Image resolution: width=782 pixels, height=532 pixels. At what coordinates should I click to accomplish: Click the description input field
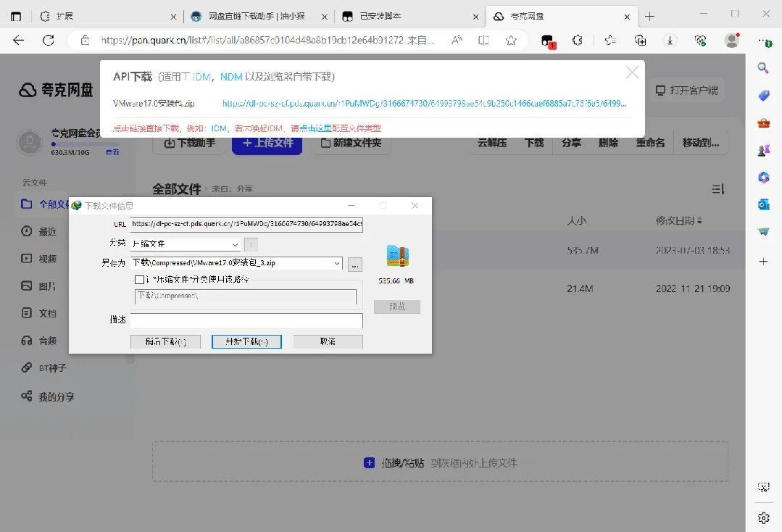click(x=246, y=320)
